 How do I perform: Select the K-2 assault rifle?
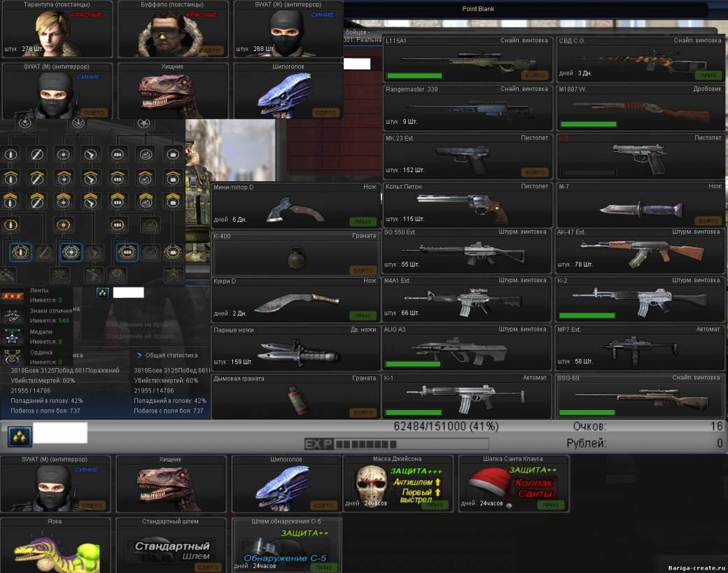[x=639, y=299]
